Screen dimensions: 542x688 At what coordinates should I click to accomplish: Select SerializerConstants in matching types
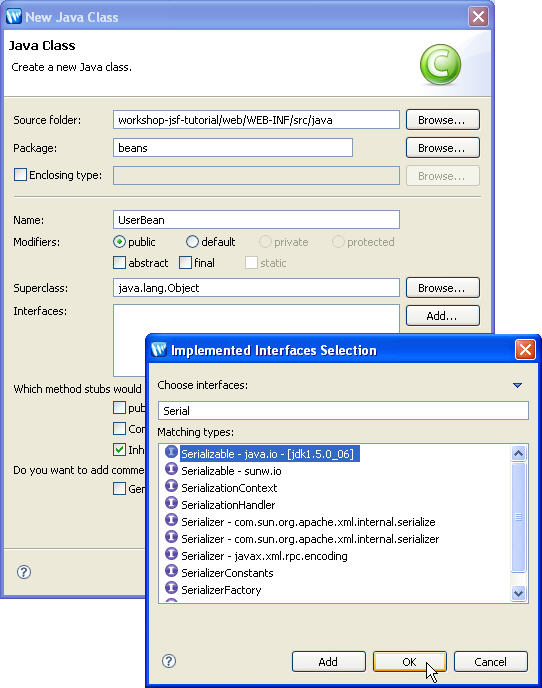coord(227,573)
